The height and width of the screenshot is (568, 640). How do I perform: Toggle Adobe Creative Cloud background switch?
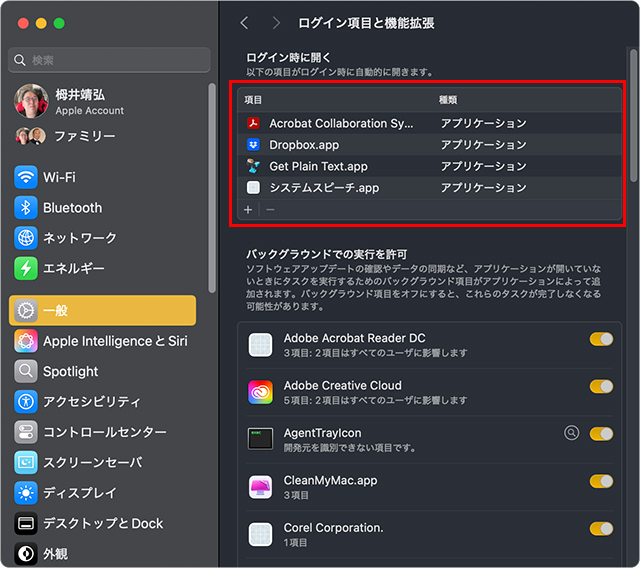(x=601, y=386)
